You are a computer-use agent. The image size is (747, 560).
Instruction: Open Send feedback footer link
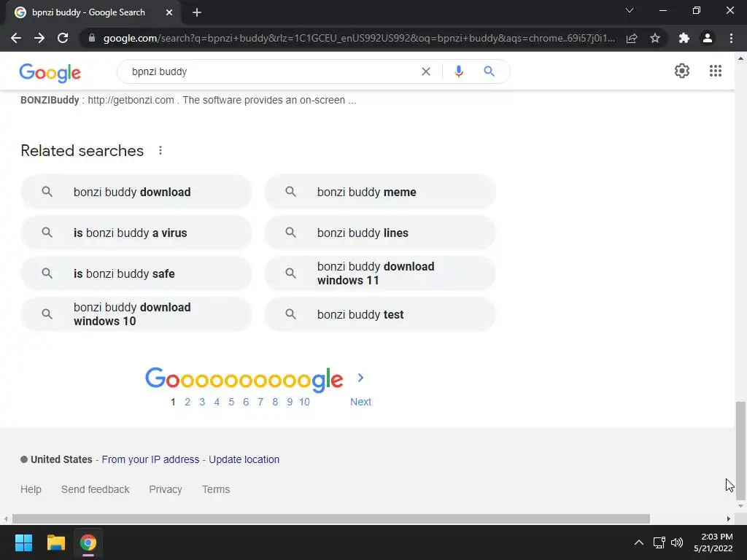tap(96, 489)
